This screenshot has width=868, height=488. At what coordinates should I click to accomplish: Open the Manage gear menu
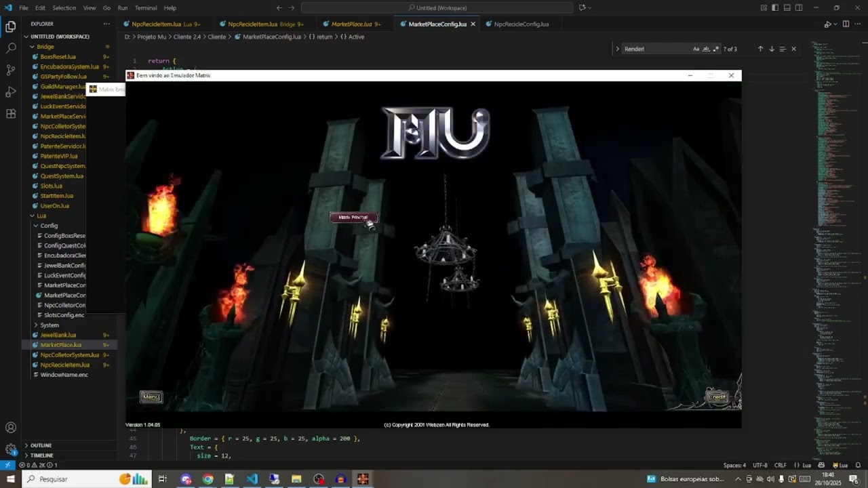(x=11, y=449)
